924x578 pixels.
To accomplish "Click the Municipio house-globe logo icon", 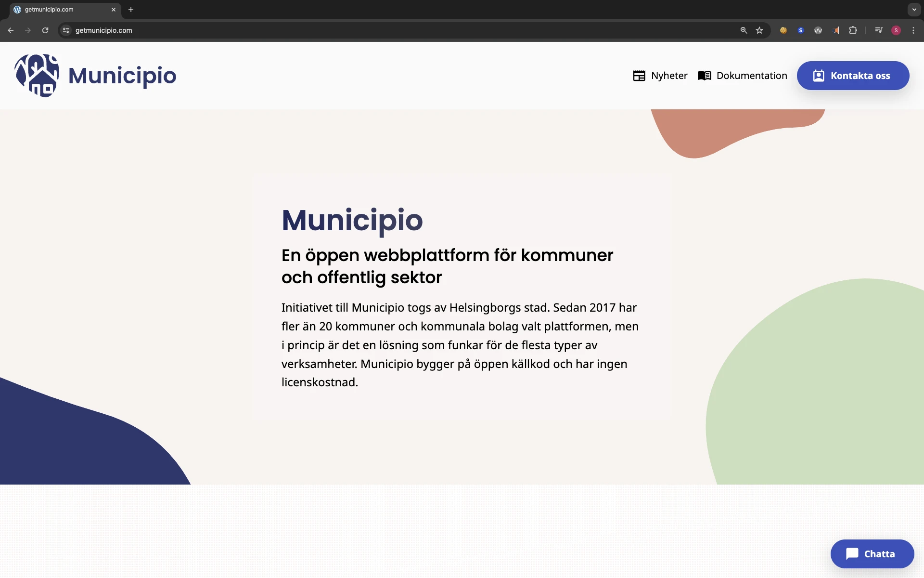I will tap(37, 76).
